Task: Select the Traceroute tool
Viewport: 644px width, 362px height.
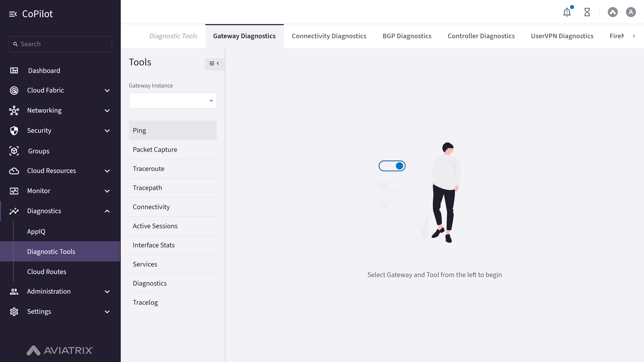Action: [x=173, y=169]
